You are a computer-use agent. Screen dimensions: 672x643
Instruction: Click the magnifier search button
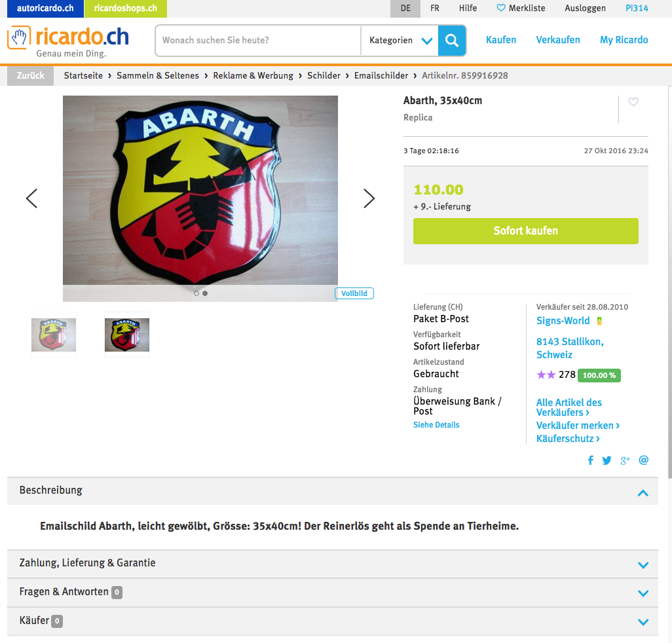(452, 41)
